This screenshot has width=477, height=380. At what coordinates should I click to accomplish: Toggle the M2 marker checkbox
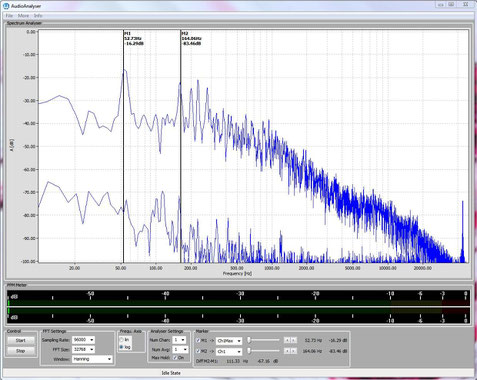pyautogui.click(x=199, y=351)
